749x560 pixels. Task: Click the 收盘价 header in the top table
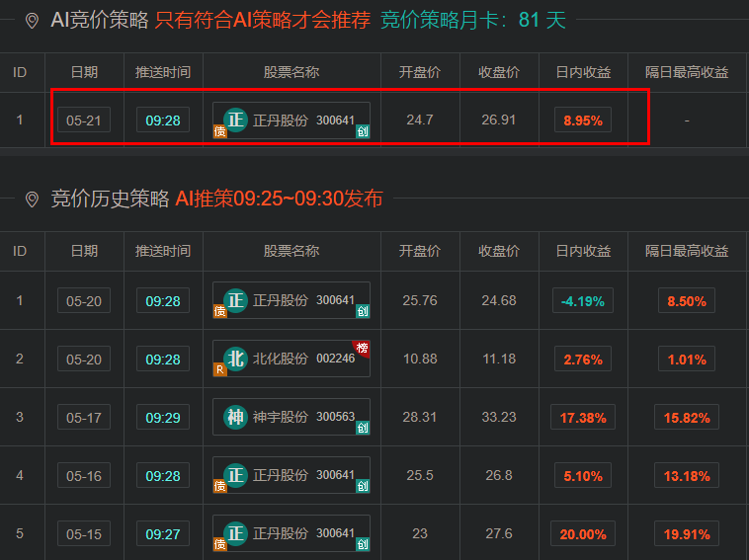[x=499, y=72]
